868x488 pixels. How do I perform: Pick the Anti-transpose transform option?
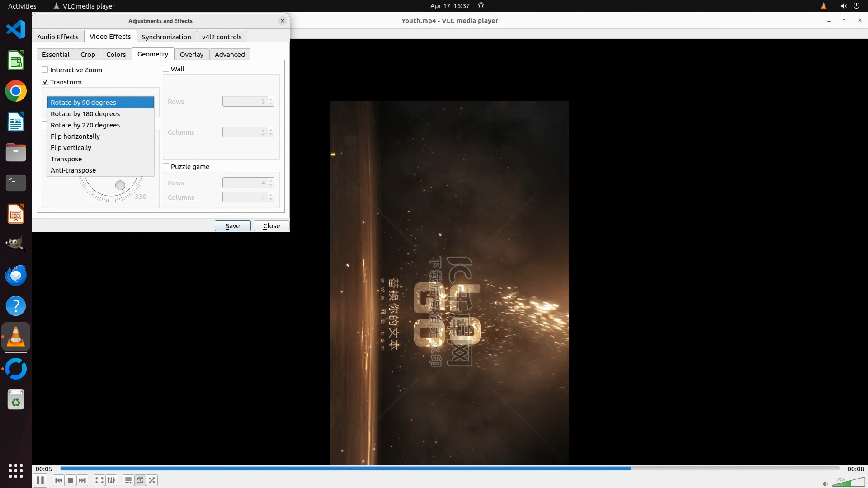coord(73,170)
